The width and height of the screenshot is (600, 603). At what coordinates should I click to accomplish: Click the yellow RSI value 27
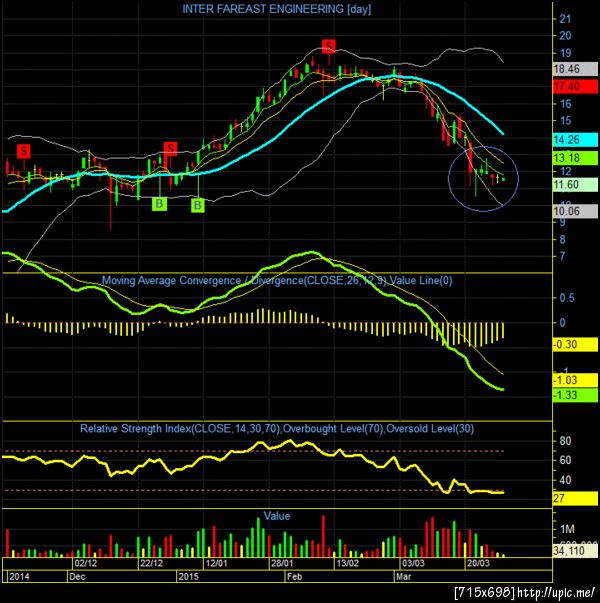click(x=575, y=499)
